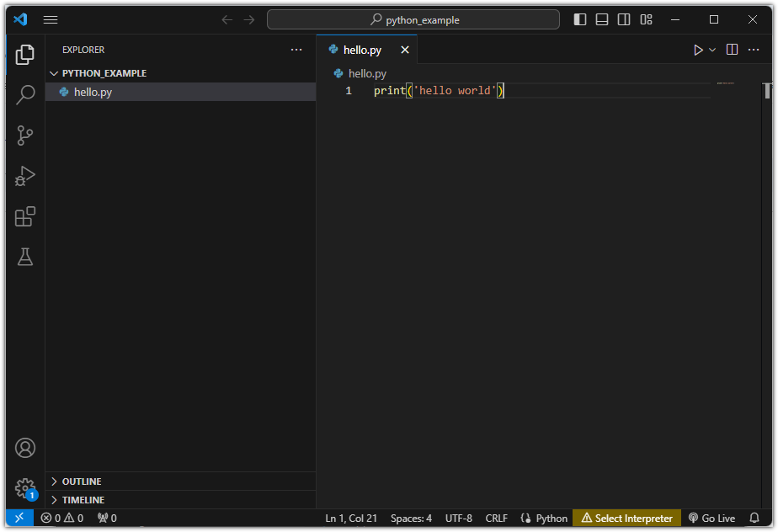778x532 pixels.
Task: Open the Accounts icon
Action: [24, 448]
